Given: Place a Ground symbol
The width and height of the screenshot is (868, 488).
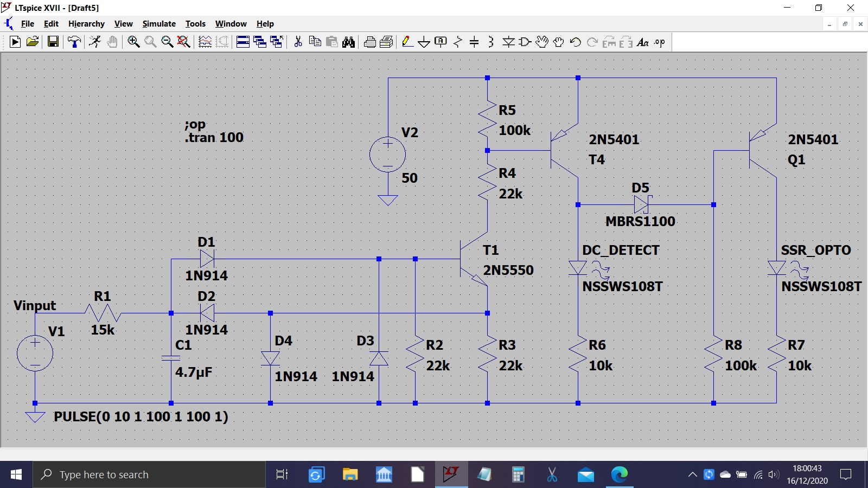Looking at the screenshot, I should (424, 42).
